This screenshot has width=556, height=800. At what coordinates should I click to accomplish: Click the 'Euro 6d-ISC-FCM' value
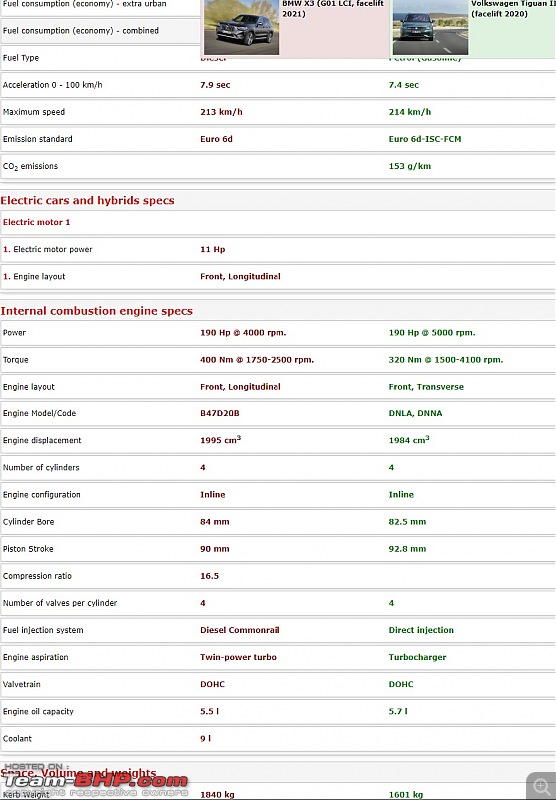[x=425, y=139]
